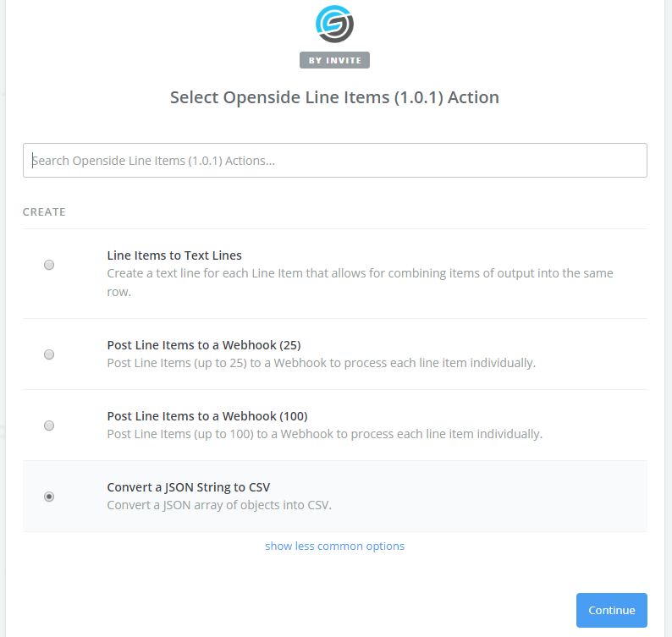
Task: Select the Line Items to Text Lines radio button
Action: click(x=49, y=265)
